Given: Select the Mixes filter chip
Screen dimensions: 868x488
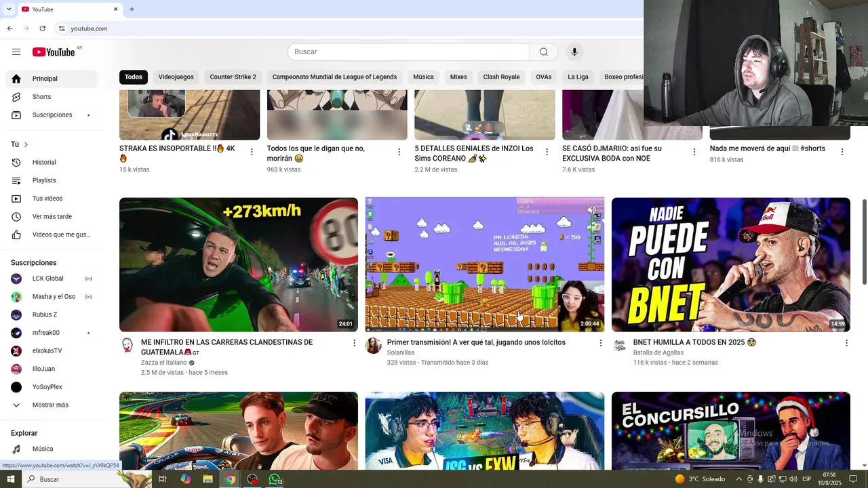Looking at the screenshot, I should [458, 77].
